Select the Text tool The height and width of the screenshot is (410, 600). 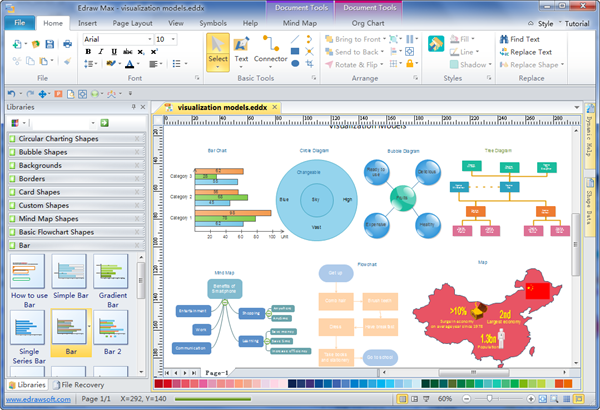[x=241, y=52]
